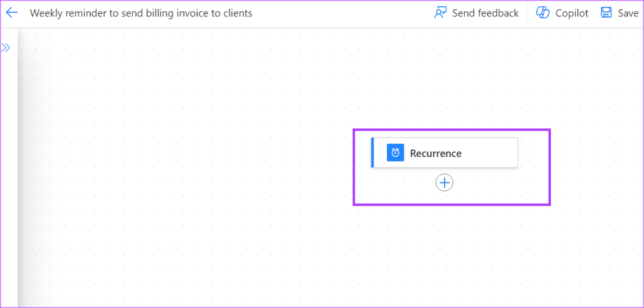Click the 'Send feedback' text label
644x308 pixels.
(x=485, y=13)
